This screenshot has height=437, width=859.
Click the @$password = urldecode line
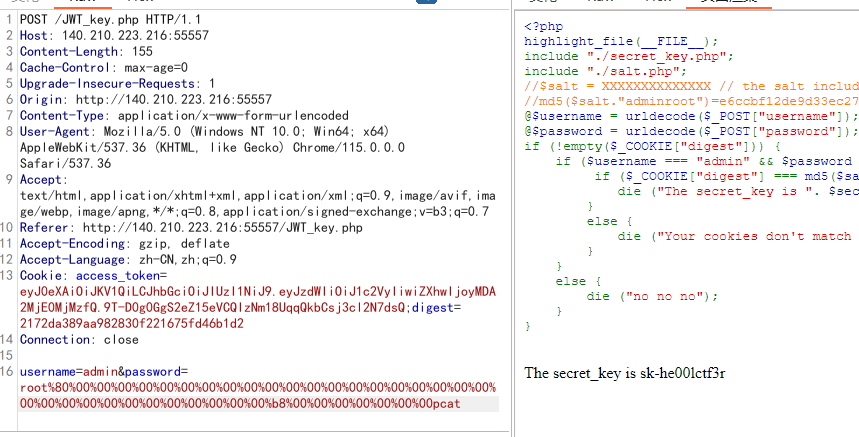[x=689, y=131]
